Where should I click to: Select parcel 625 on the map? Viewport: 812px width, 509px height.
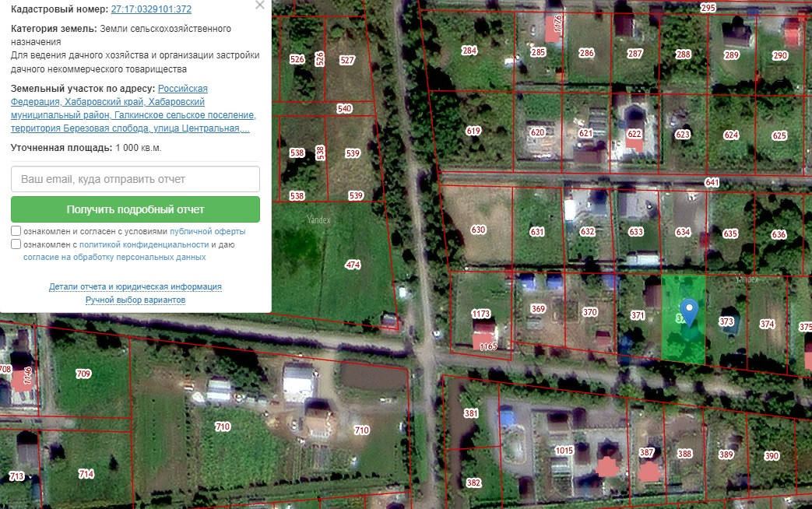(779, 135)
